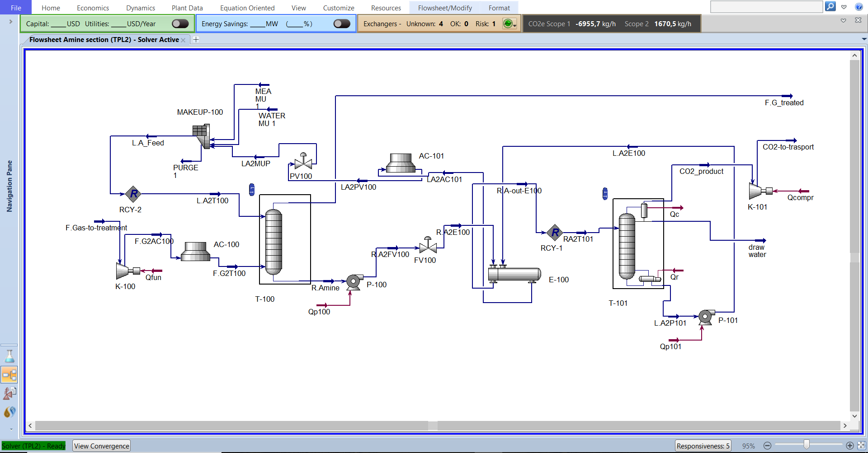Open the File menu
This screenshot has width=868, height=453.
coord(16,8)
